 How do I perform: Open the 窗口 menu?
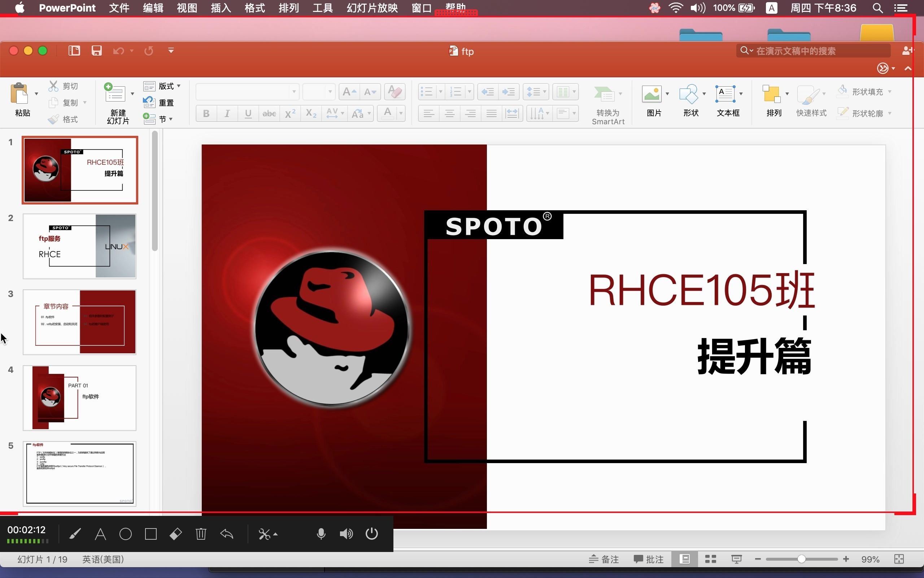click(422, 8)
